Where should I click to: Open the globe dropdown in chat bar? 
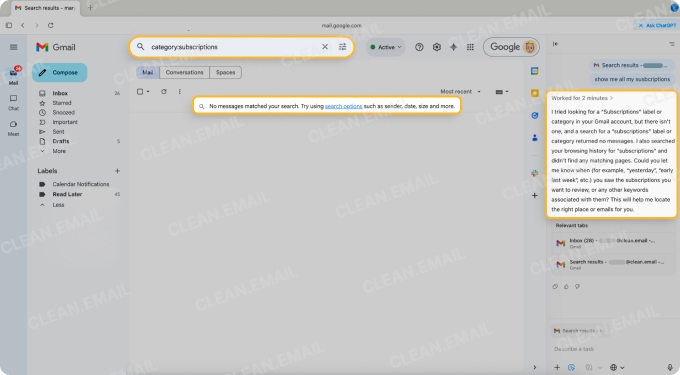(617, 367)
